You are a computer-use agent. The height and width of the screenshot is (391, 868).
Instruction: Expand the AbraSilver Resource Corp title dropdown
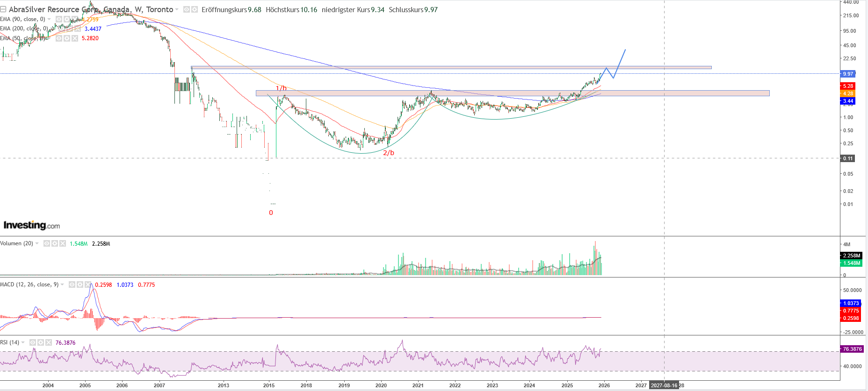click(177, 10)
